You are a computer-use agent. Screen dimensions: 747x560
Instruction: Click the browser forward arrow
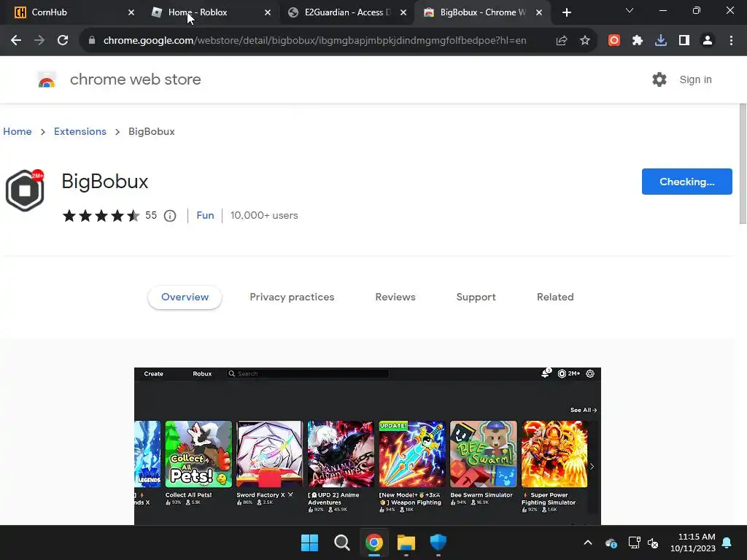pyautogui.click(x=39, y=41)
